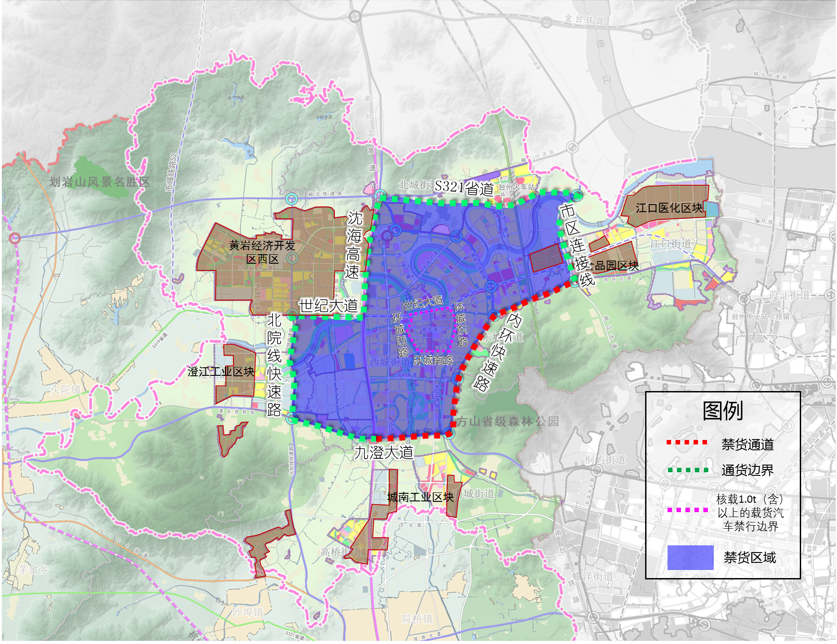Click the 金台铁路 railway label
837x644 pixels.
(x=584, y=20)
